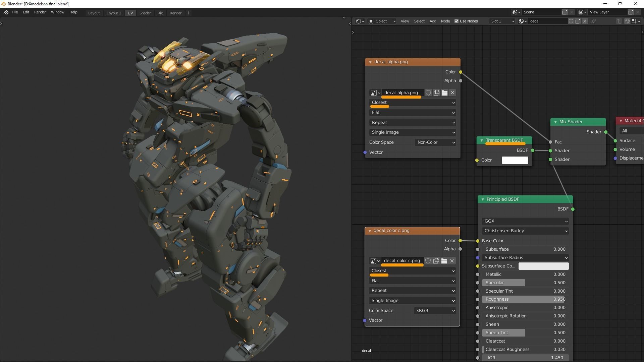
Task: Open the Render menu
Action: (x=40, y=12)
